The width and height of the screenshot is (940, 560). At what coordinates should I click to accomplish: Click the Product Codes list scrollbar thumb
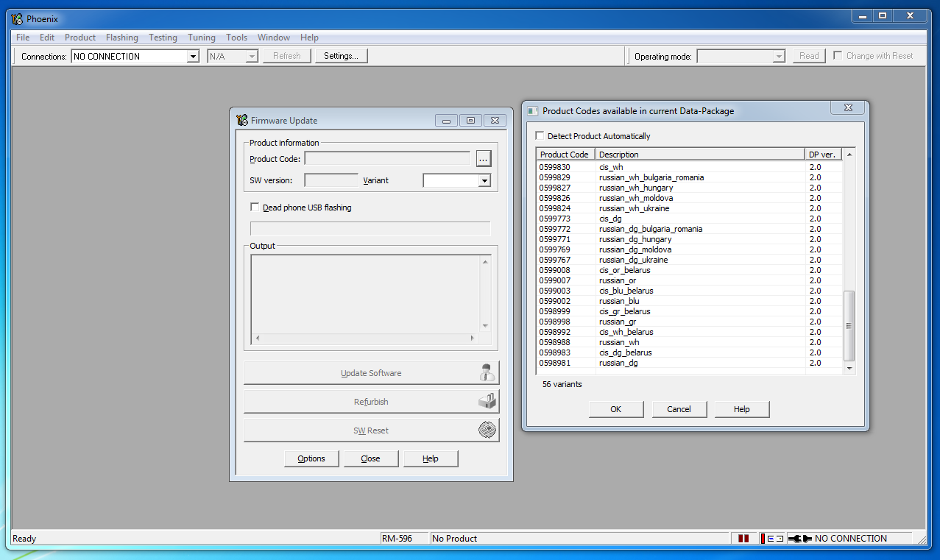[849, 325]
